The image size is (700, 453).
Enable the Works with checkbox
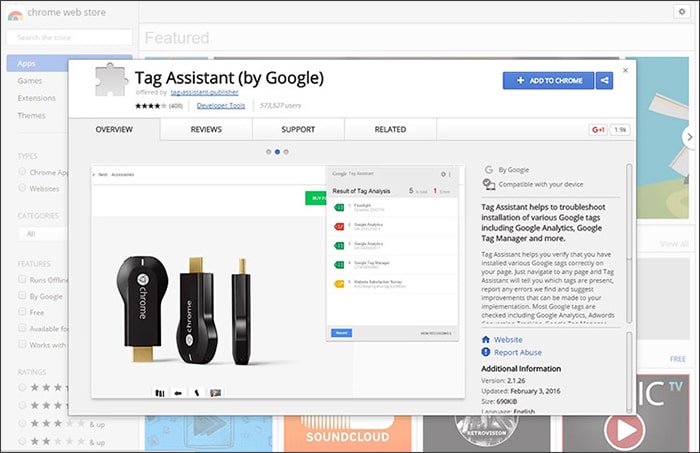tap(22, 344)
